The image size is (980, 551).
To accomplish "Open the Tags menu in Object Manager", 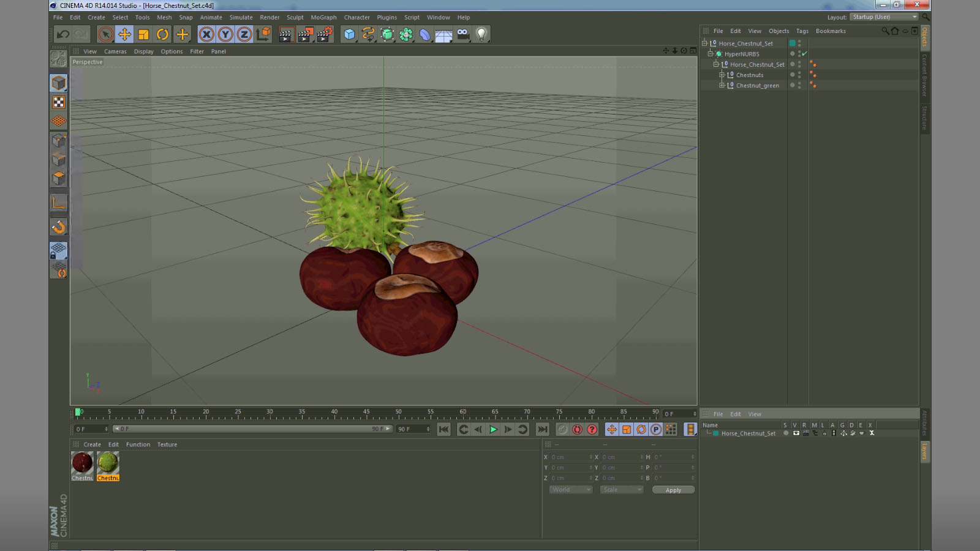I will (802, 31).
